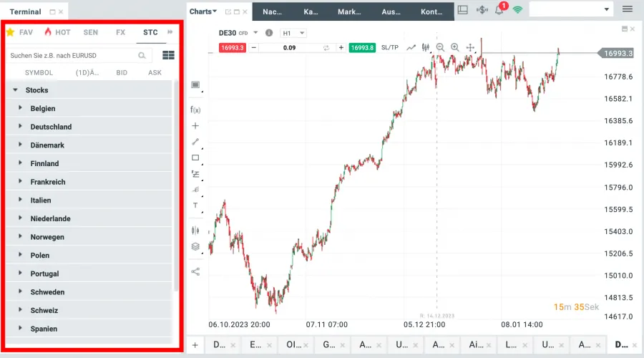Open the f(x) indicators tool

point(195,110)
